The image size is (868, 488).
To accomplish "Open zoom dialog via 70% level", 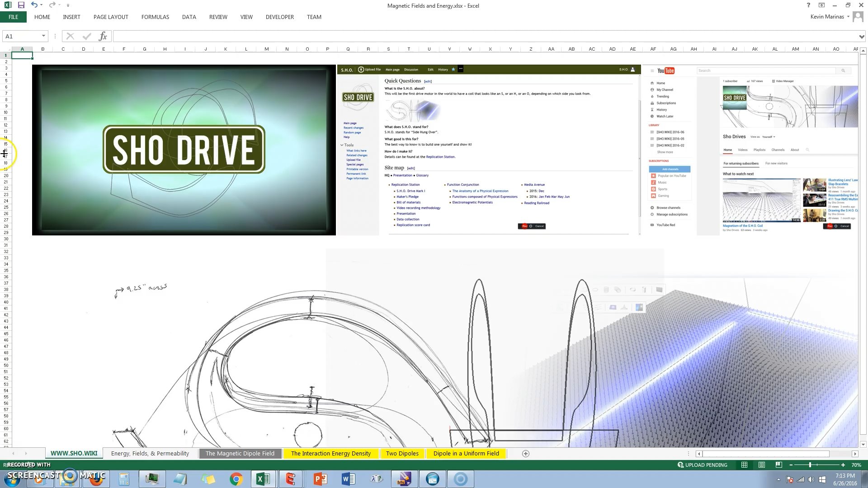I will (x=856, y=465).
